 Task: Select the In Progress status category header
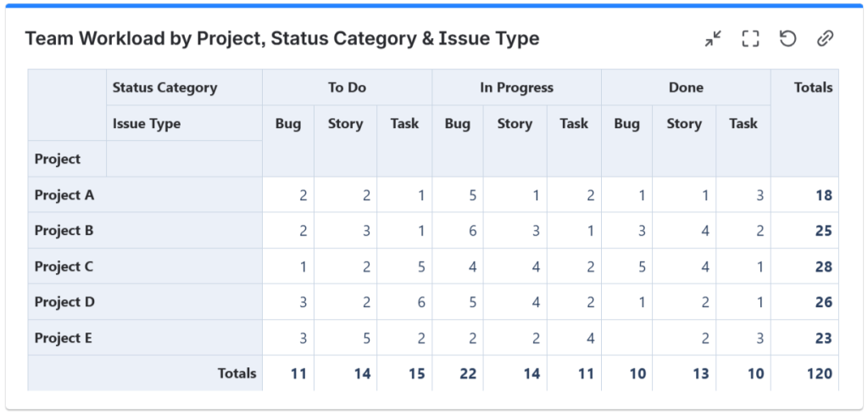(x=516, y=87)
